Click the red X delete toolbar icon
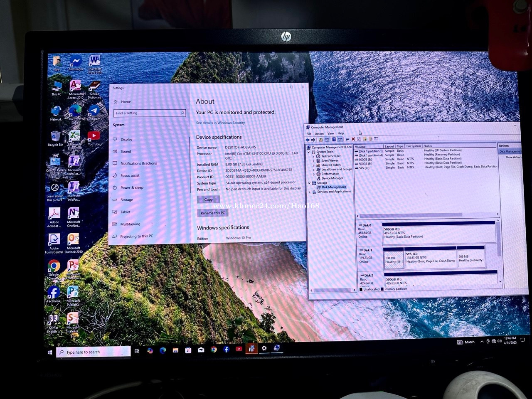Screen dimensions: 532x399 coord(353,139)
